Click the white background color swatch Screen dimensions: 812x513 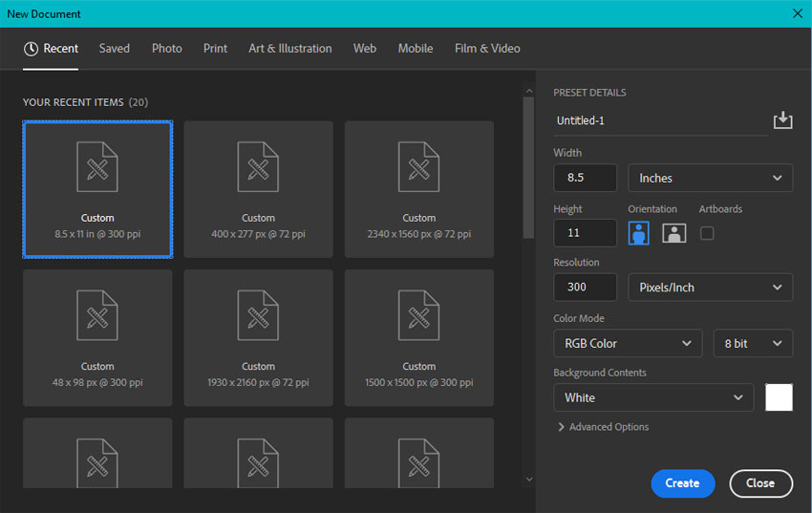779,397
